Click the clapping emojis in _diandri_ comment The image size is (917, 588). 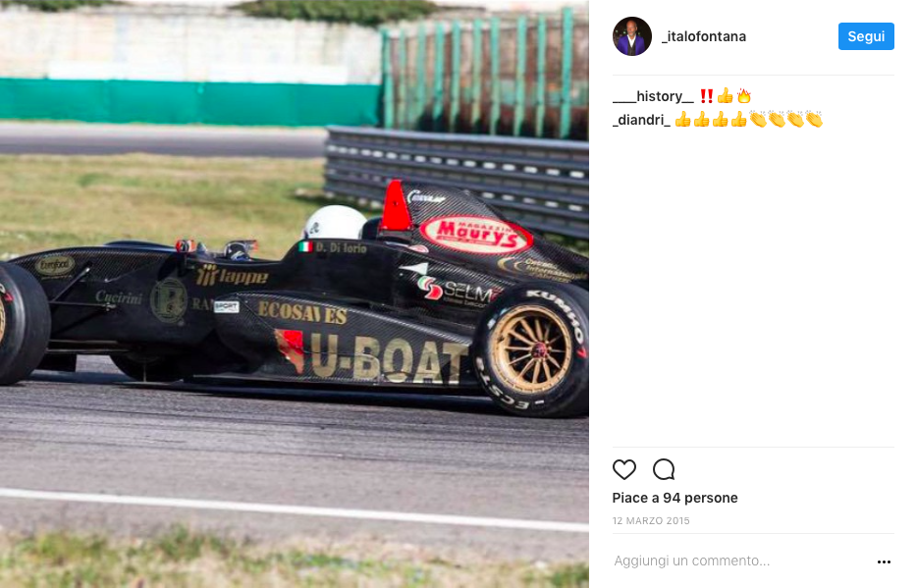pyautogui.click(x=786, y=119)
